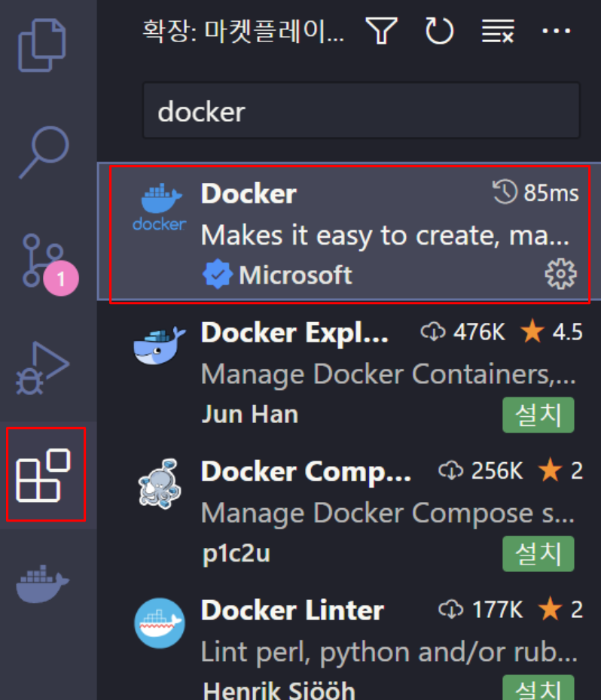Click the Docker Compose octopus icon
Viewport: 601px width, 700px height.
click(160, 484)
